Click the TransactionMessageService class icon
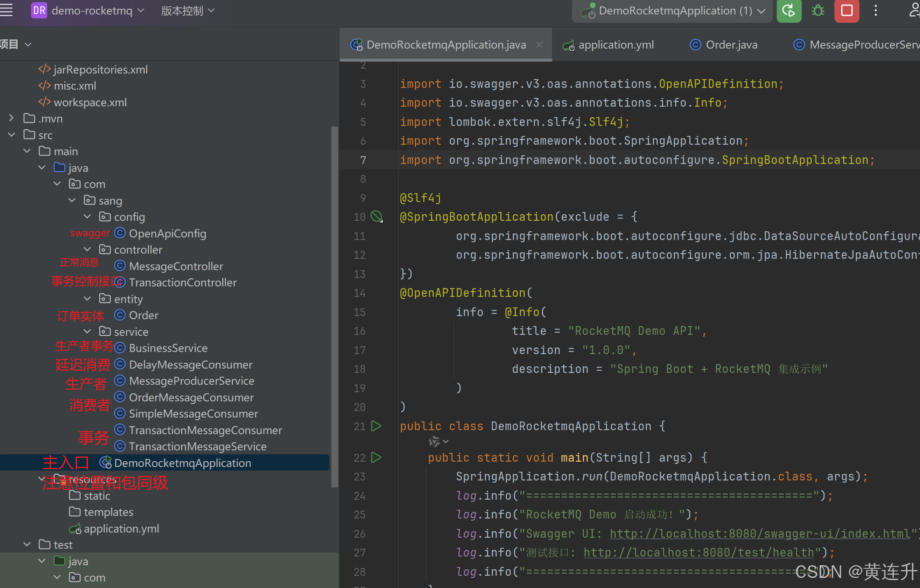The height and width of the screenshot is (588, 920). pos(120,446)
